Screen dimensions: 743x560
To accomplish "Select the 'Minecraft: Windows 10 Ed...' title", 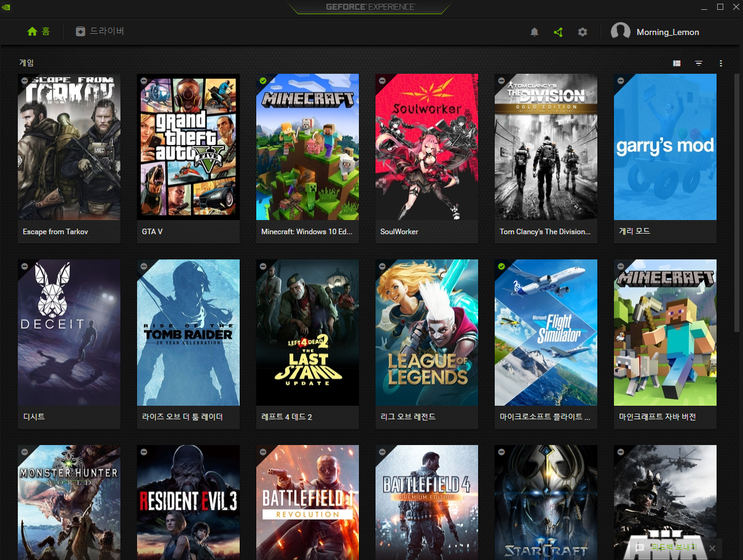I will tap(307, 232).
